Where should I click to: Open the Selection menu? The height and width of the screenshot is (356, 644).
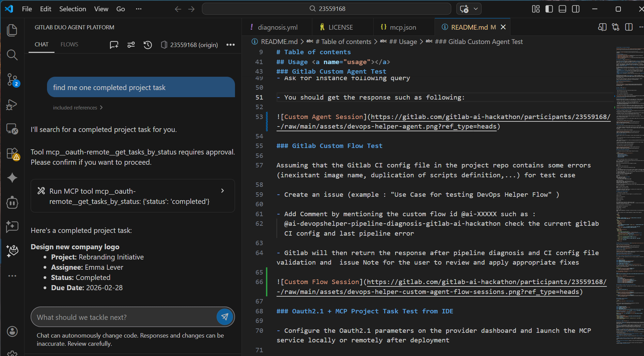click(x=73, y=9)
